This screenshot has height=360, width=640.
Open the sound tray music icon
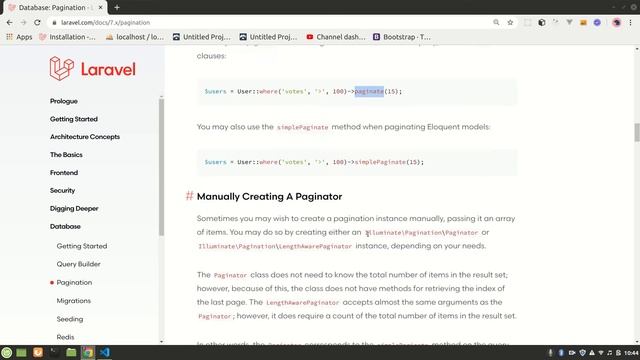[610, 353]
